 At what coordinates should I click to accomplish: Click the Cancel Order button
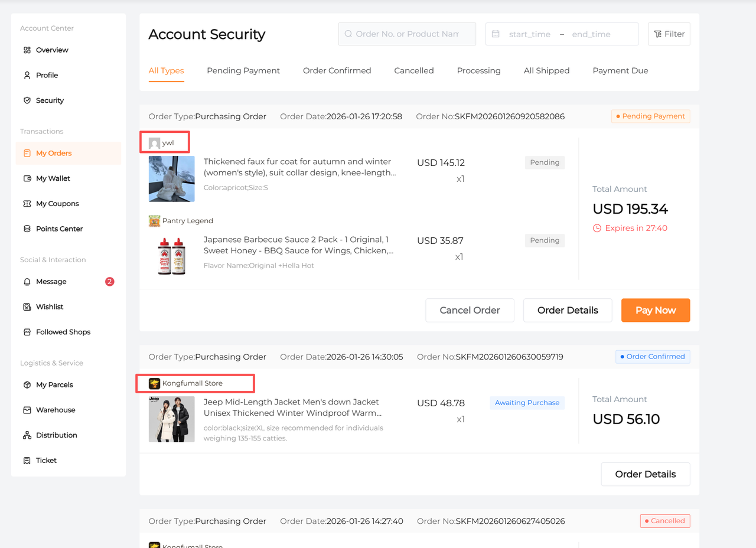click(x=470, y=310)
